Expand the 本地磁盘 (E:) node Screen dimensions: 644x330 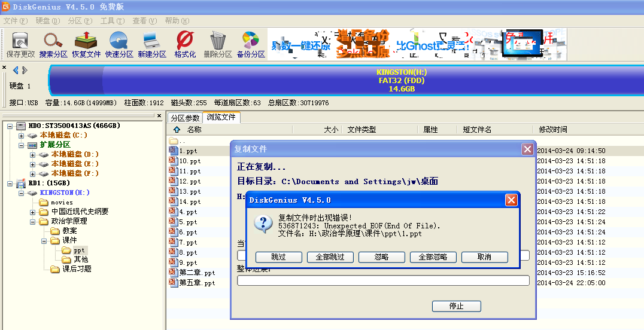pyautogui.click(x=32, y=164)
